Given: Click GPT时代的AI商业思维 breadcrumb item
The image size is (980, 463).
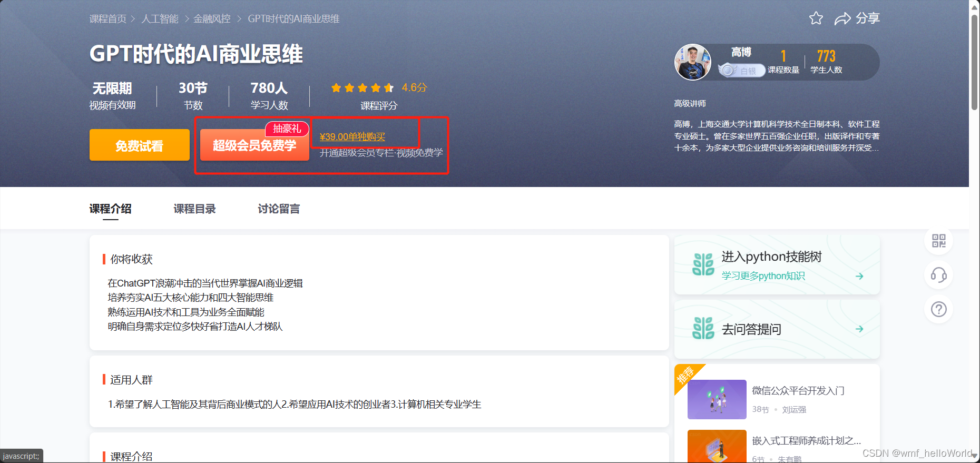Looking at the screenshot, I should click(x=293, y=19).
